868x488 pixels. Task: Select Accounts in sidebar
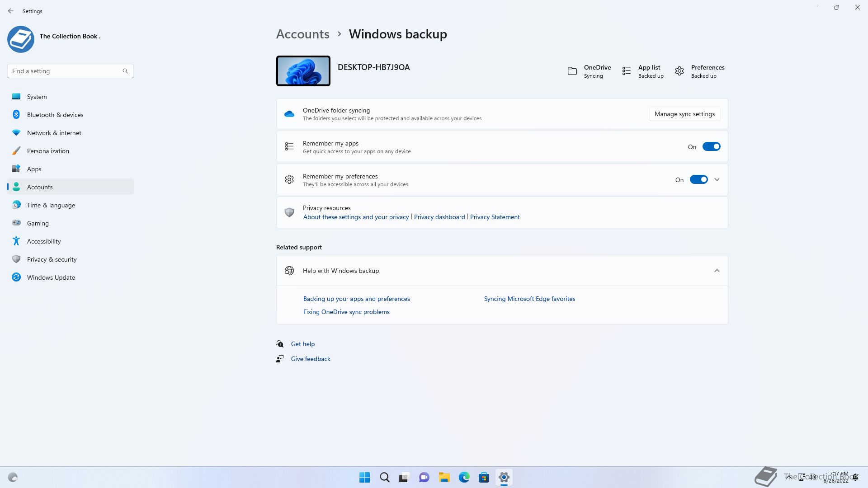[71, 187]
